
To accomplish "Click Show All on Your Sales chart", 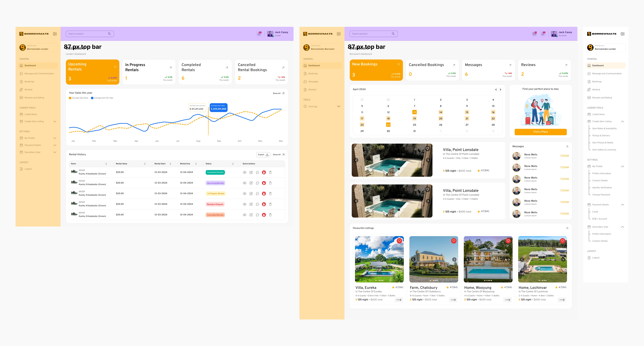I will (279, 93).
